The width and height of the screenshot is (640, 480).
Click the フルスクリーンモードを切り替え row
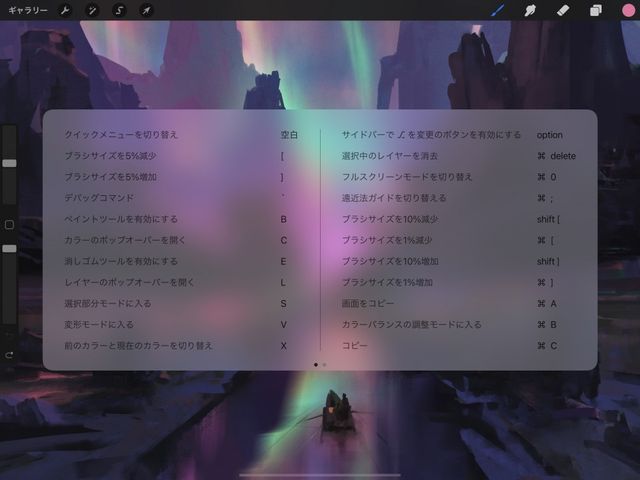coord(459,177)
